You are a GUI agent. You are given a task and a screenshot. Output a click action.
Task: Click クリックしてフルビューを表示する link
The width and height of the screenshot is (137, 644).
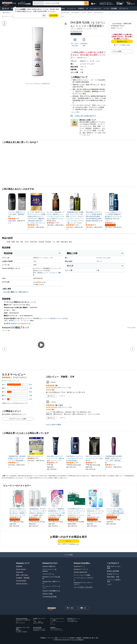[37, 84]
